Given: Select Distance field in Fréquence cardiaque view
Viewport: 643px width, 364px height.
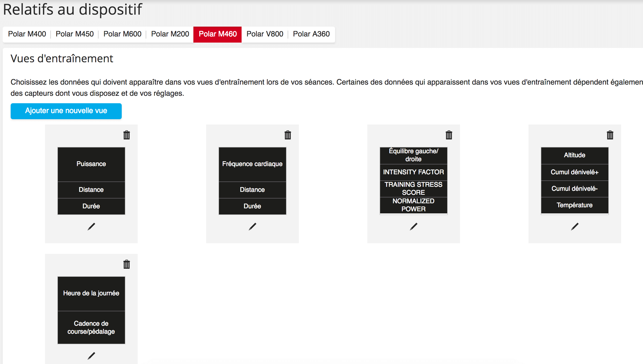Looking at the screenshot, I should coord(253,190).
